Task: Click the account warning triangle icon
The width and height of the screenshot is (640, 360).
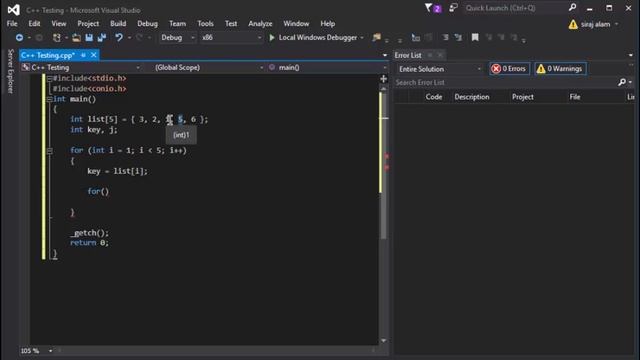Action: 573,24
